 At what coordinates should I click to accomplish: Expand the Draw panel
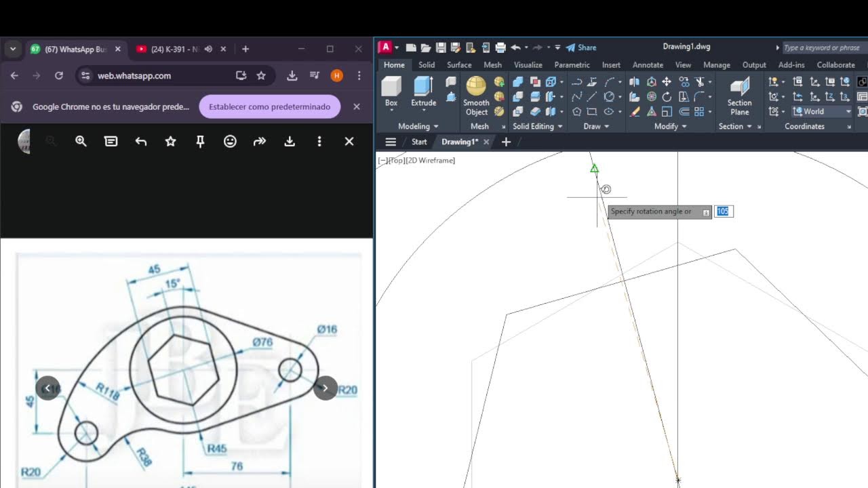[x=596, y=126]
